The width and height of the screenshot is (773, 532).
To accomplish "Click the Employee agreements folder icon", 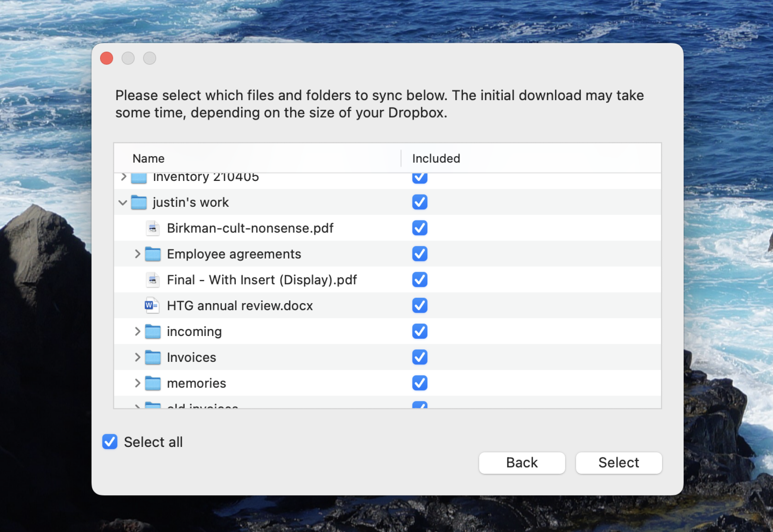I will point(153,254).
